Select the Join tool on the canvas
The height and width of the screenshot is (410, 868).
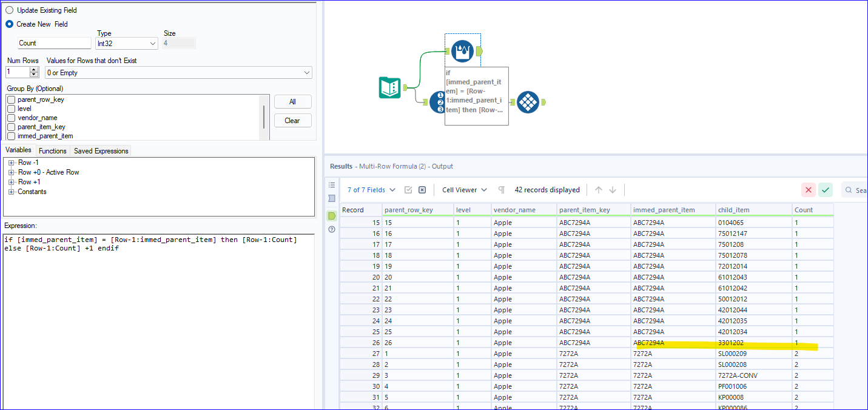click(x=528, y=102)
